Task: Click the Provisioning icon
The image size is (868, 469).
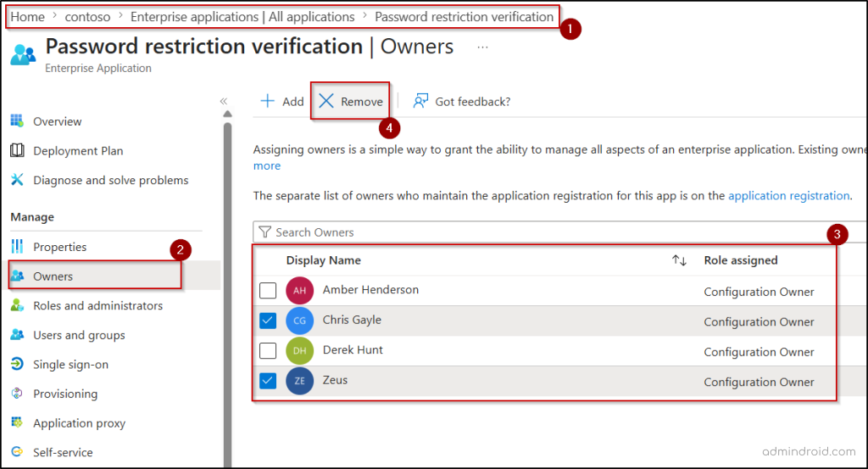Action: pyautogui.click(x=17, y=394)
